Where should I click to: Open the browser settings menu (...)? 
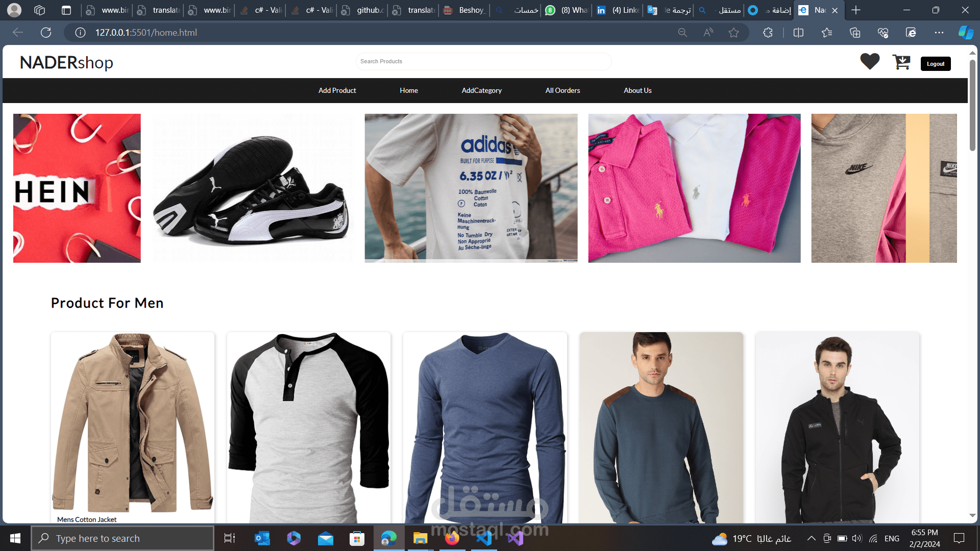pyautogui.click(x=939, y=32)
